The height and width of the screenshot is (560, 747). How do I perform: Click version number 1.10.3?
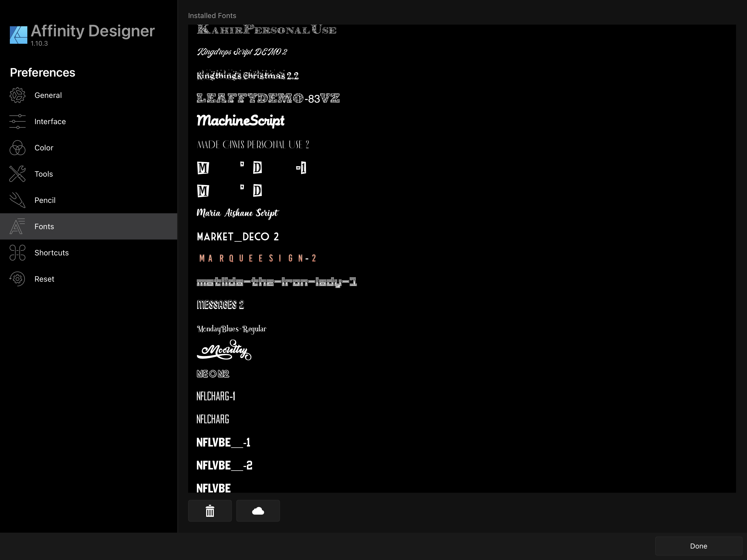[x=39, y=43]
